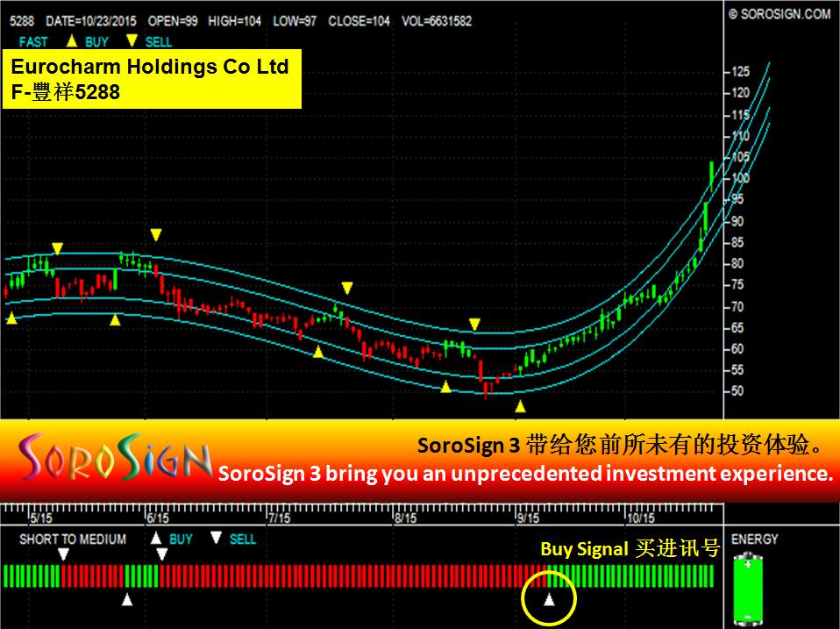
Task: Click the sell signal marker in early May
Action: (x=57, y=248)
